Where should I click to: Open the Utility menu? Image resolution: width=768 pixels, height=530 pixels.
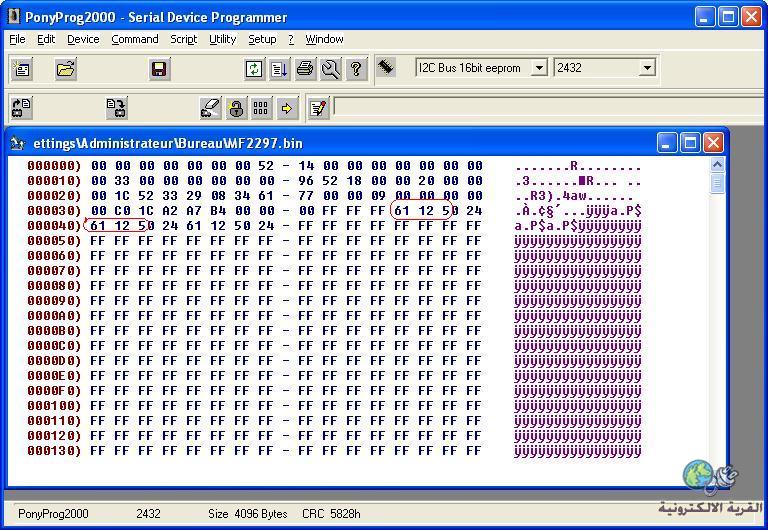tap(222, 39)
